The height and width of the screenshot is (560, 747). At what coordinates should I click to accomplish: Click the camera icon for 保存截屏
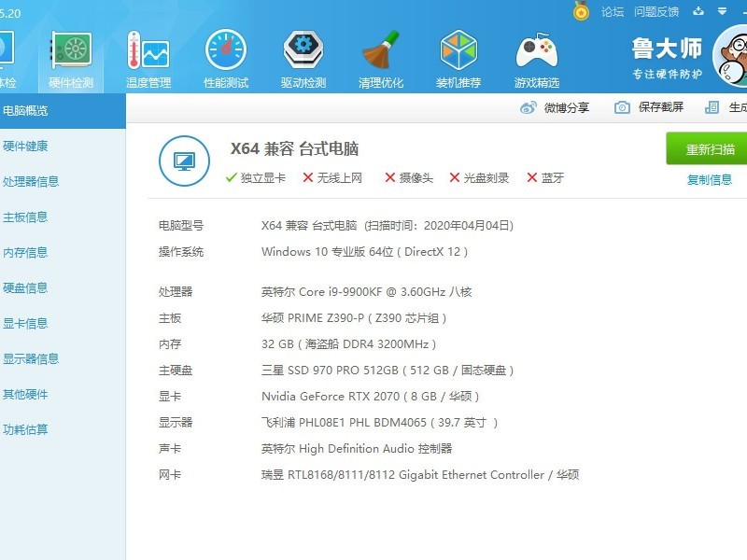pos(622,107)
